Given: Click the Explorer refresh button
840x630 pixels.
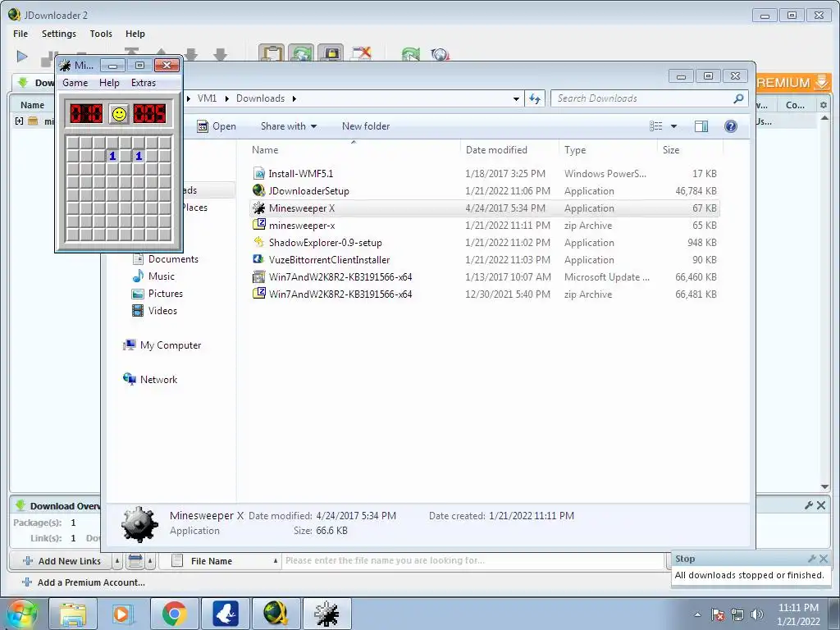Looking at the screenshot, I should coord(535,98).
